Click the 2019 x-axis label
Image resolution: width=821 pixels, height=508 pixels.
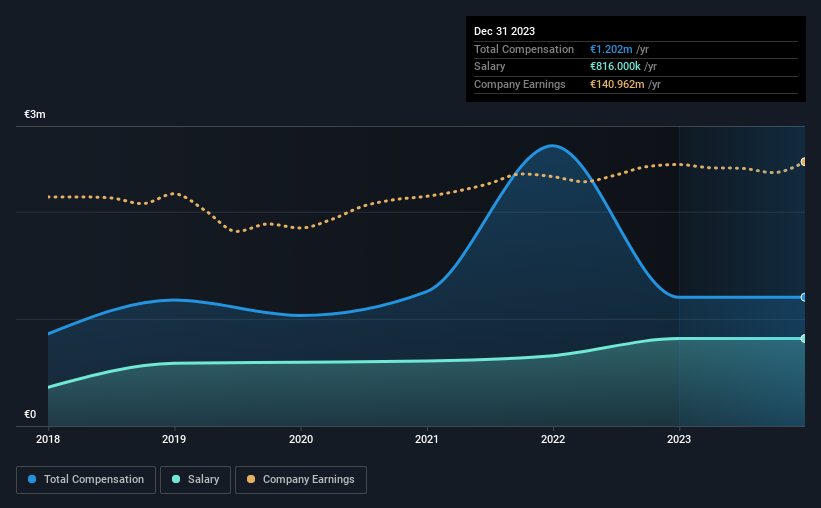(x=174, y=439)
